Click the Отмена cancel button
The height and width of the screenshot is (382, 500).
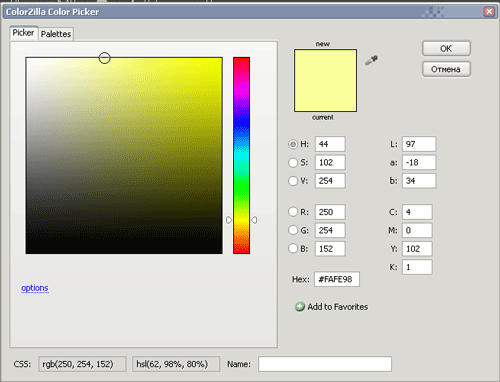tap(446, 69)
